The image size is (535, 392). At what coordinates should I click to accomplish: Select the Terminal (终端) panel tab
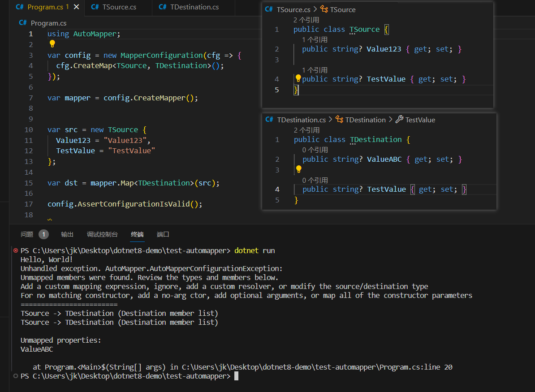137,234
